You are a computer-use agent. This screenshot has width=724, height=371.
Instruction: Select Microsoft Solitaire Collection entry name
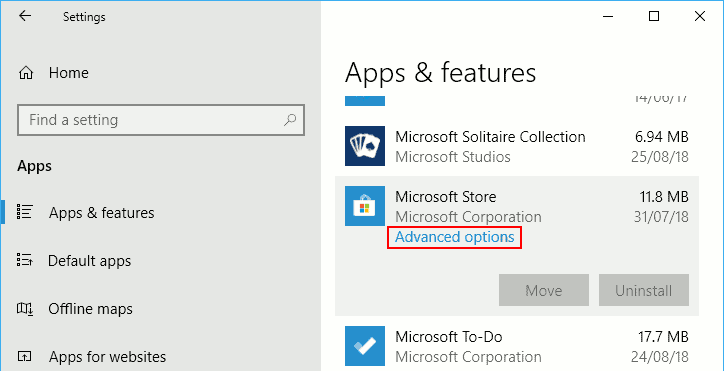coord(490,137)
